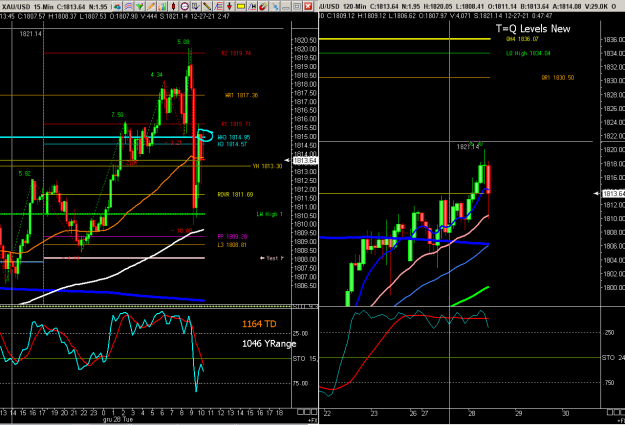The height and width of the screenshot is (425, 625).
Task: Toggle the red magnet snap icon
Action: click(x=263, y=6)
